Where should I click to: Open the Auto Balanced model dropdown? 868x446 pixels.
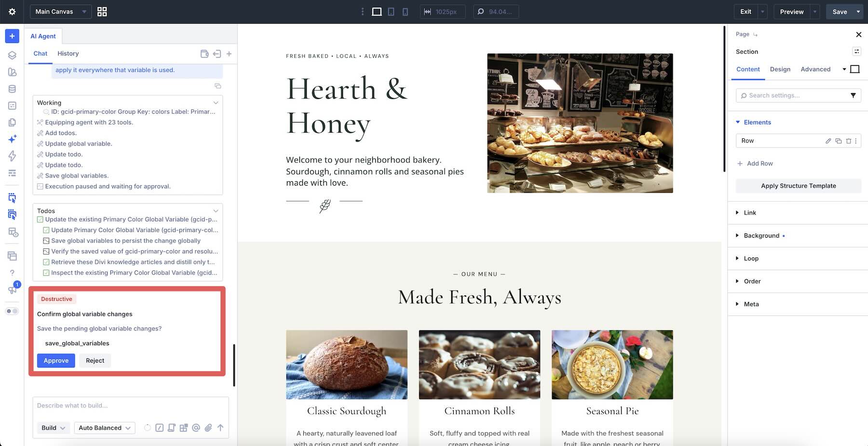[x=105, y=428]
